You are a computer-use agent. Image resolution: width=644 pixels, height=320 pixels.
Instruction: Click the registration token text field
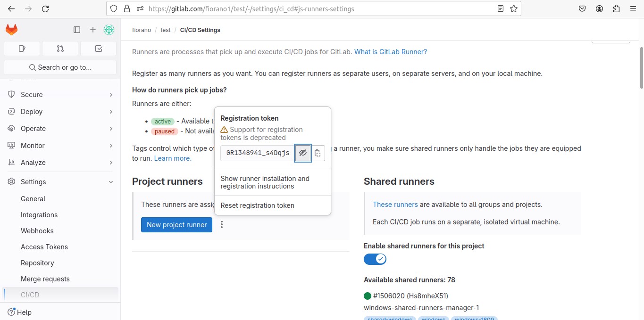tap(258, 153)
